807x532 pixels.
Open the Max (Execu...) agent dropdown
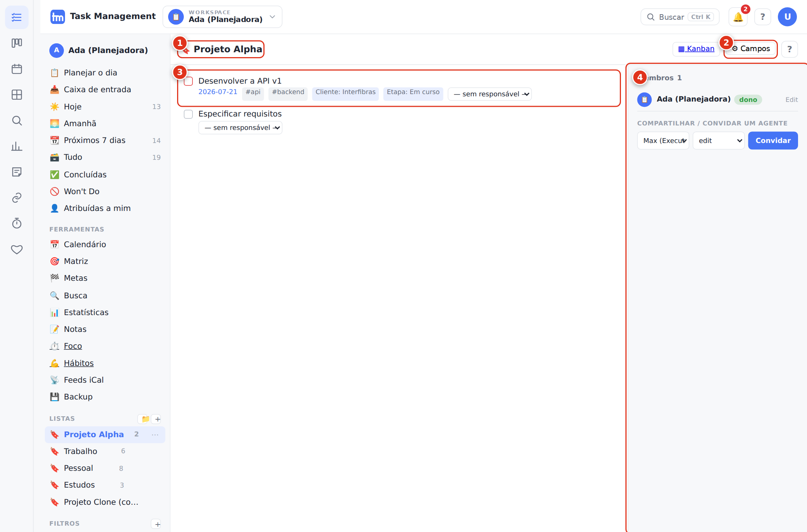coord(663,141)
